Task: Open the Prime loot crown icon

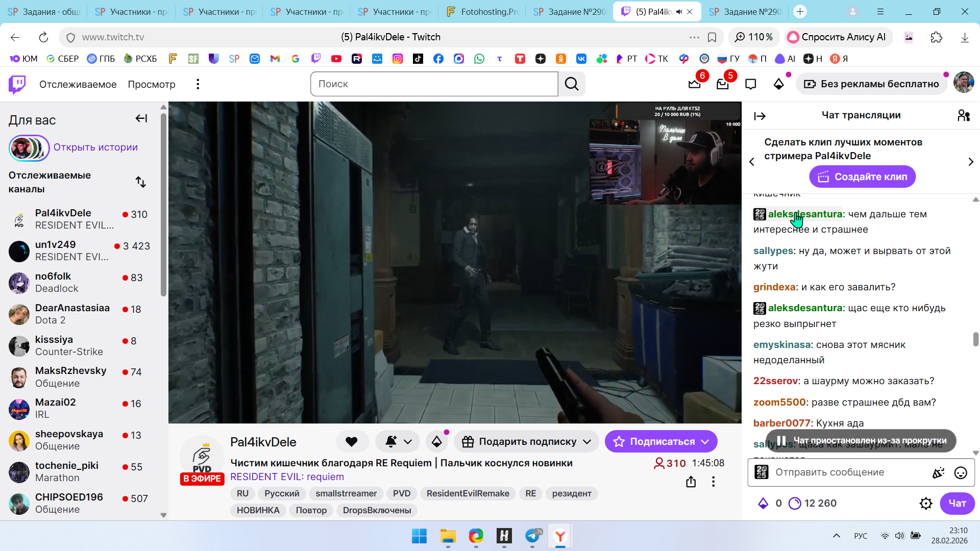Action: (695, 84)
